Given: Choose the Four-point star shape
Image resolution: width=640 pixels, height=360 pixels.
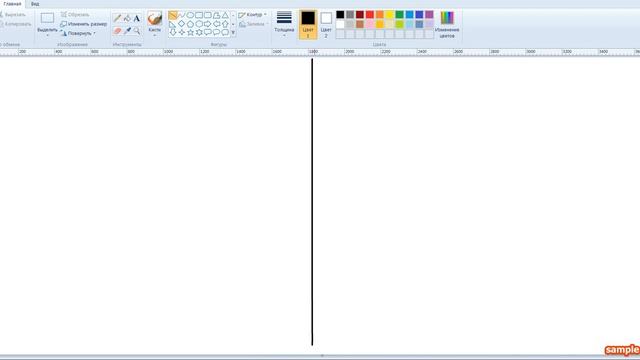Looking at the screenshot, I should [x=182, y=32].
